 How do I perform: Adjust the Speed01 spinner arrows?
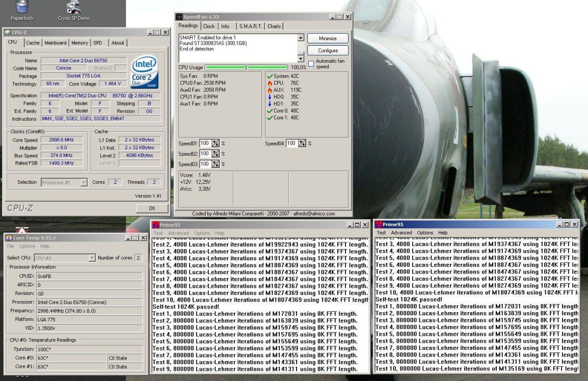[216, 143]
